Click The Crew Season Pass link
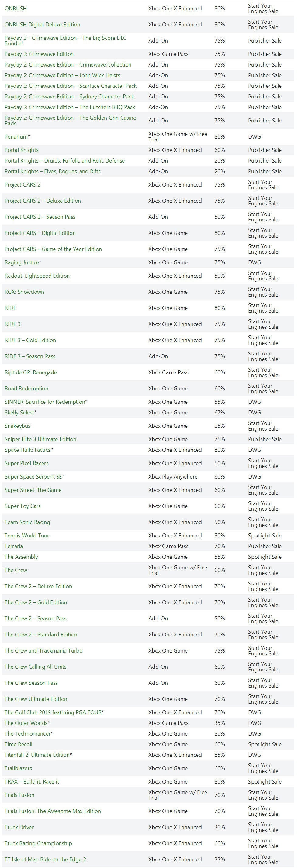The image size is (298, 868). pyautogui.click(x=31, y=683)
